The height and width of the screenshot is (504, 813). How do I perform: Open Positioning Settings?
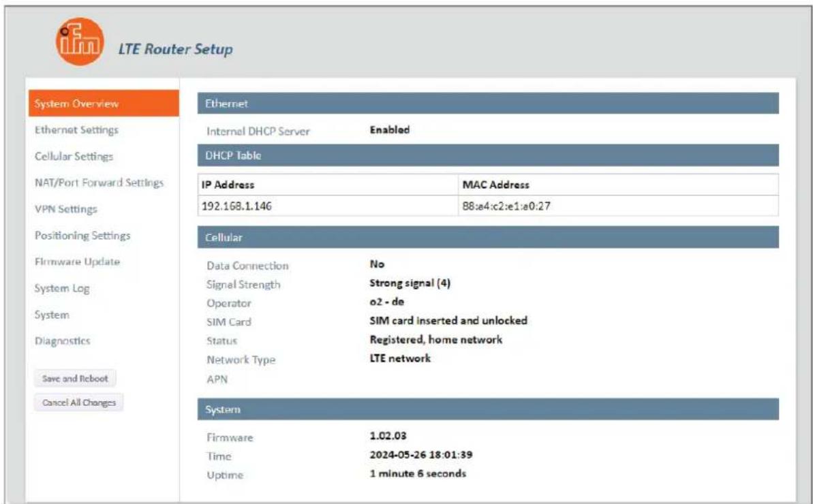82,236
